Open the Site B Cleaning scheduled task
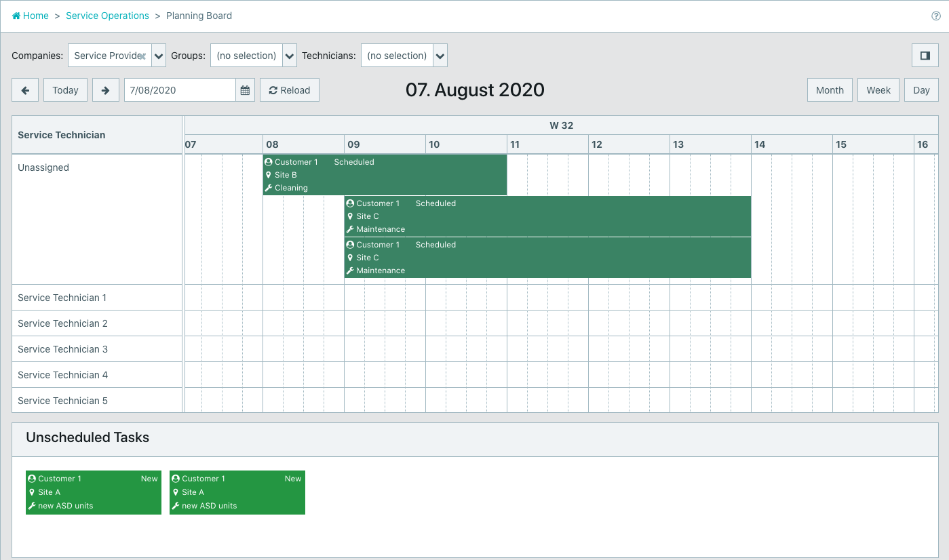 (385, 175)
